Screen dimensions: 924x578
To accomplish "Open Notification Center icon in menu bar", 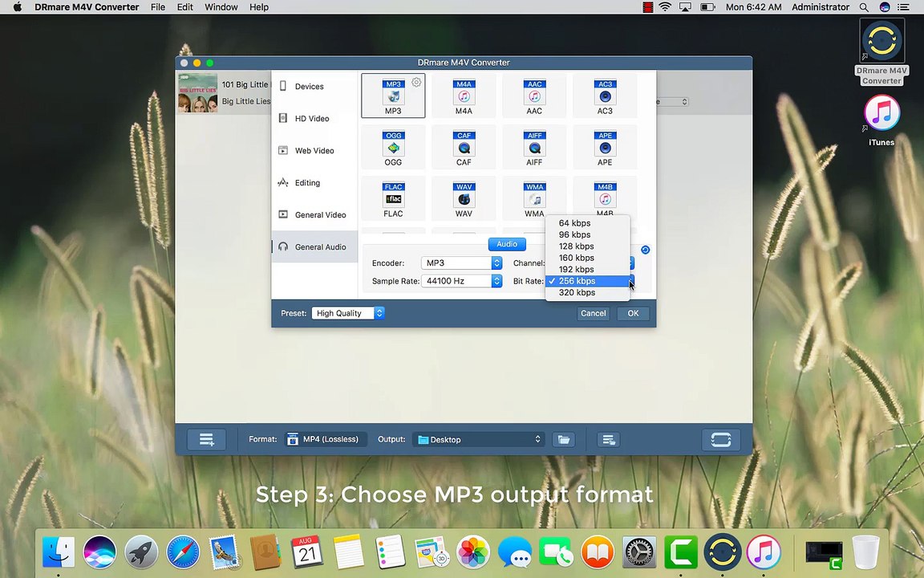I will point(903,7).
